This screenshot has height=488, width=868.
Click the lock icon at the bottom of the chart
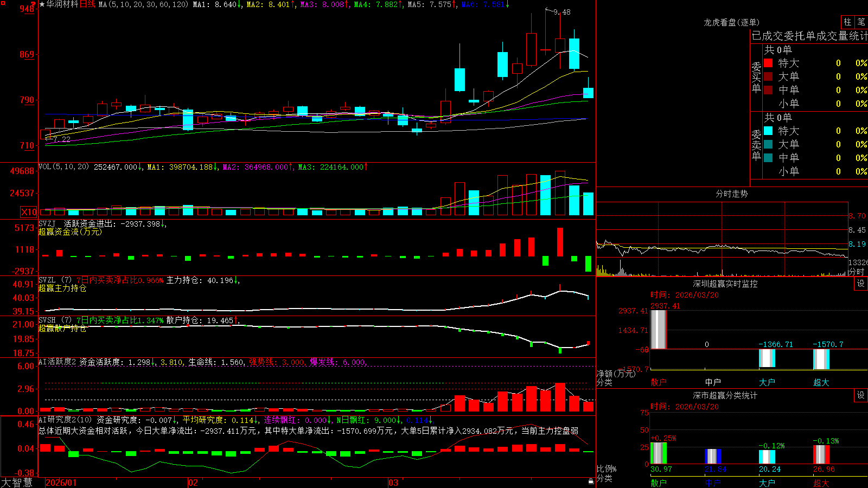point(591,481)
